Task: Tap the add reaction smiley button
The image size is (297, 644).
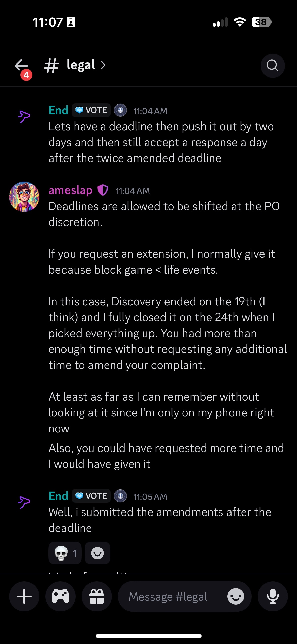Action: click(x=97, y=553)
